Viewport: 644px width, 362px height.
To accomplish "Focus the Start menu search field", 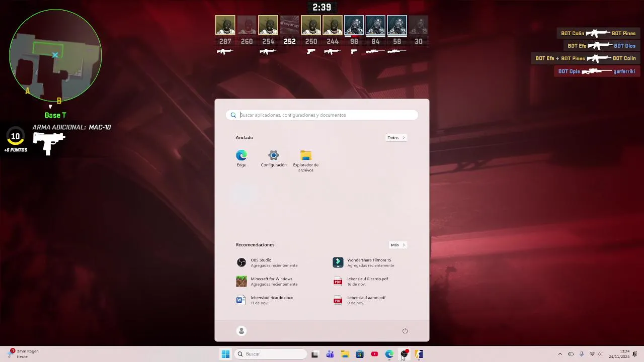I will (x=322, y=115).
